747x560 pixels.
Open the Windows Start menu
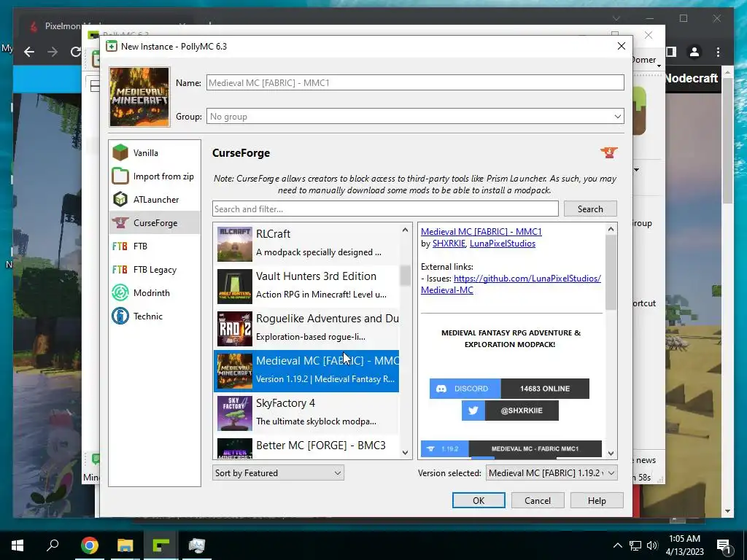[18, 545]
